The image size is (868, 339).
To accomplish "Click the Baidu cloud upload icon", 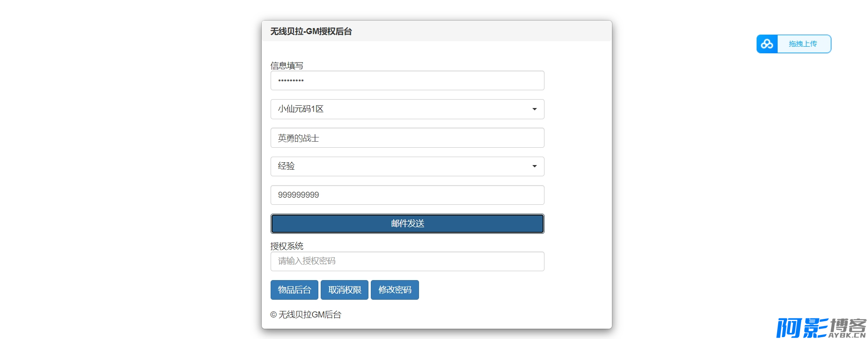I will [x=767, y=44].
